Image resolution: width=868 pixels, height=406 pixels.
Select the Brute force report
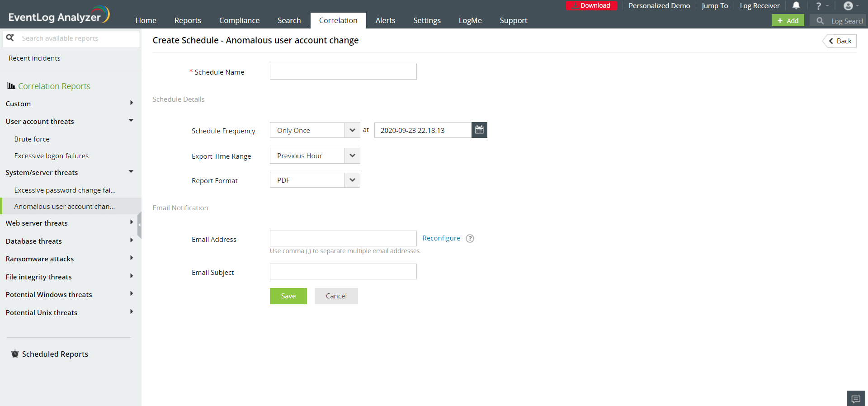point(32,139)
